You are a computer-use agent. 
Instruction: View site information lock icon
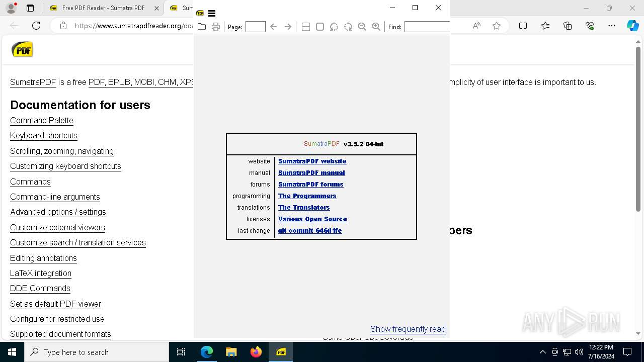[x=63, y=26]
